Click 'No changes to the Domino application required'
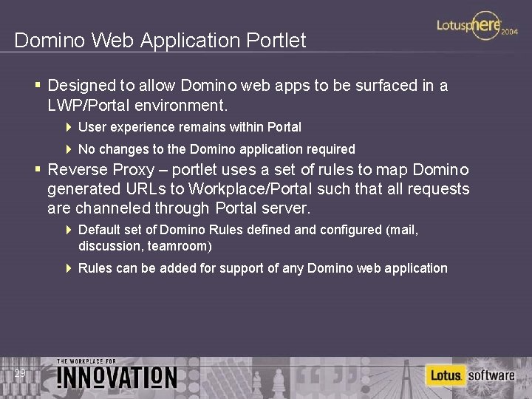 point(216,149)
